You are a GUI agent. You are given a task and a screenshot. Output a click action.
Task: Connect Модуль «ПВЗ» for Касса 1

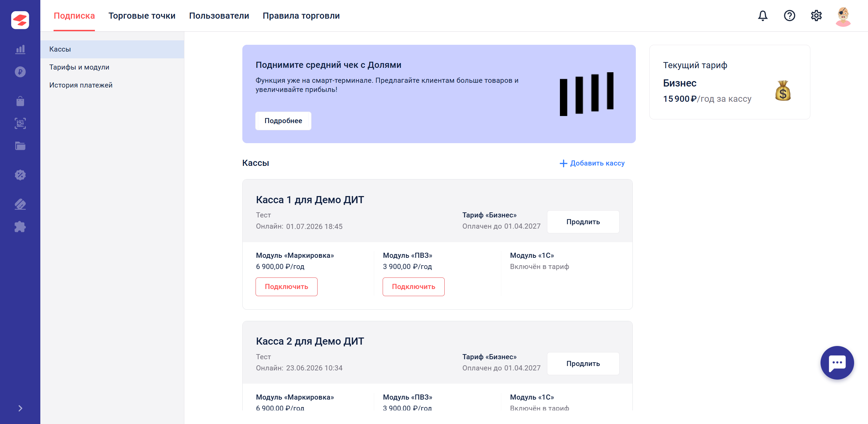click(413, 287)
